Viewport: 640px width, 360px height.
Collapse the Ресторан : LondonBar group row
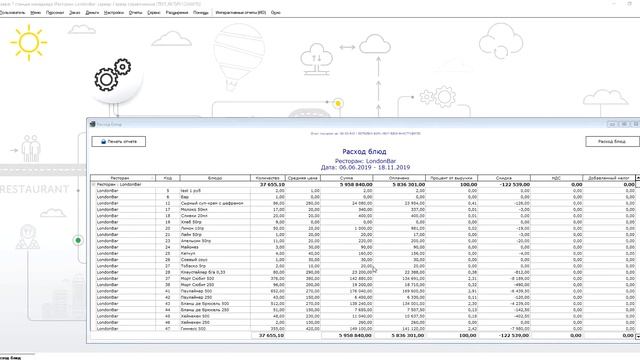[x=93, y=184]
